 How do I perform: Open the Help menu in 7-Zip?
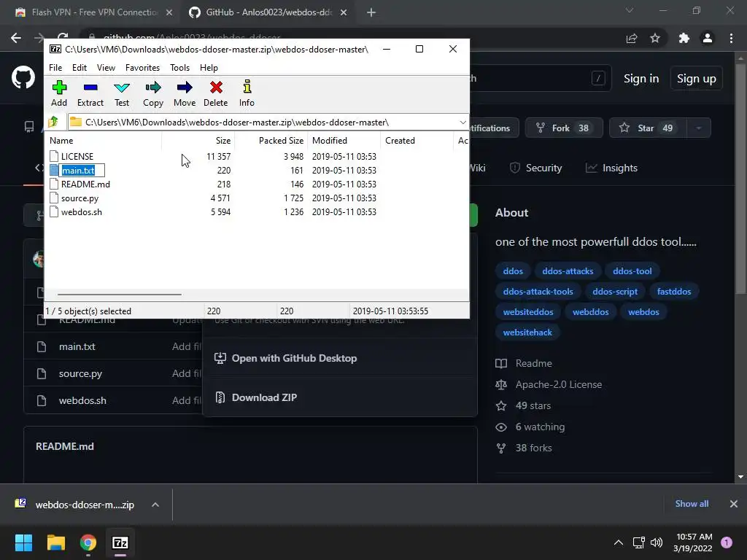209,68
